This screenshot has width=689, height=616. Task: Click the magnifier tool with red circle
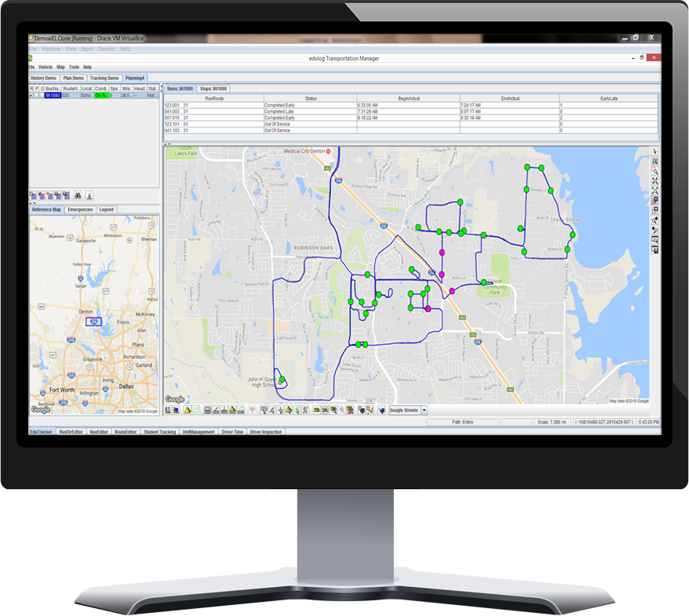655,171
